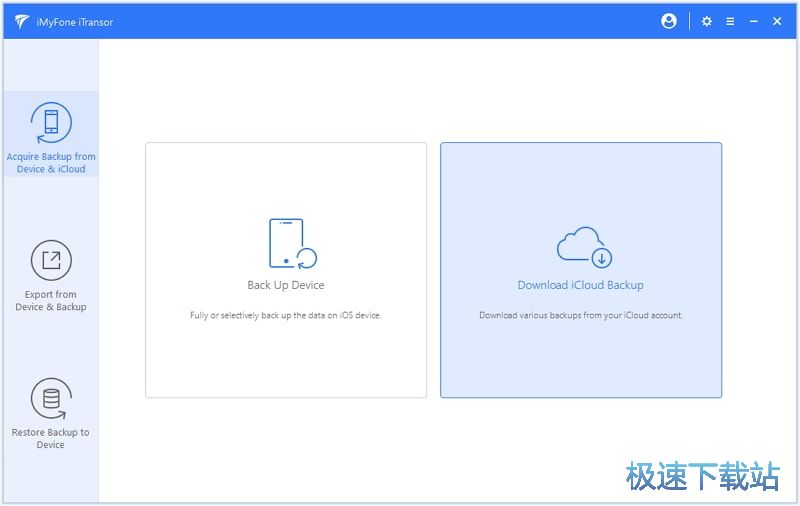The image size is (800, 506).
Task: Click 'Restore Backup to Device' label
Action: coord(51,438)
